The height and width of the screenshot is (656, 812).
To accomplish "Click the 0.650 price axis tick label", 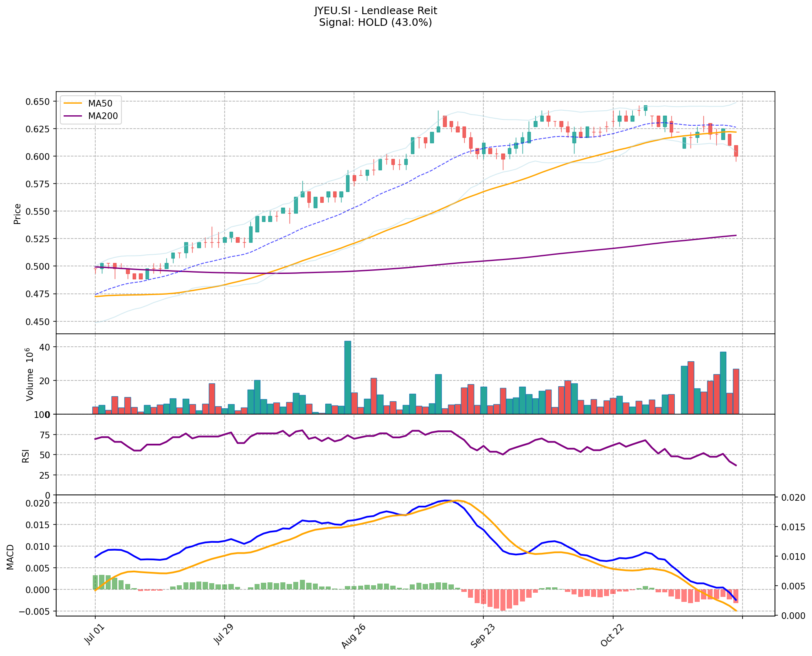I will coord(38,102).
